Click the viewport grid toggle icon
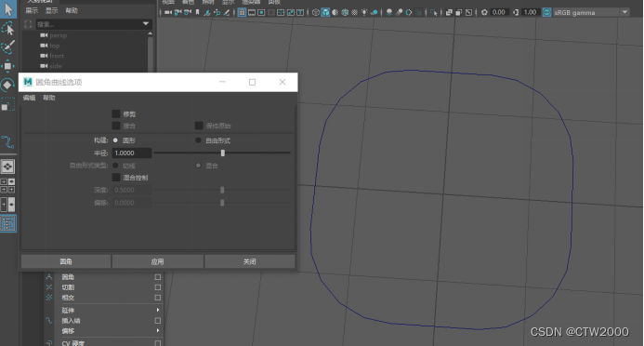644x346 pixels. [242, 12]
